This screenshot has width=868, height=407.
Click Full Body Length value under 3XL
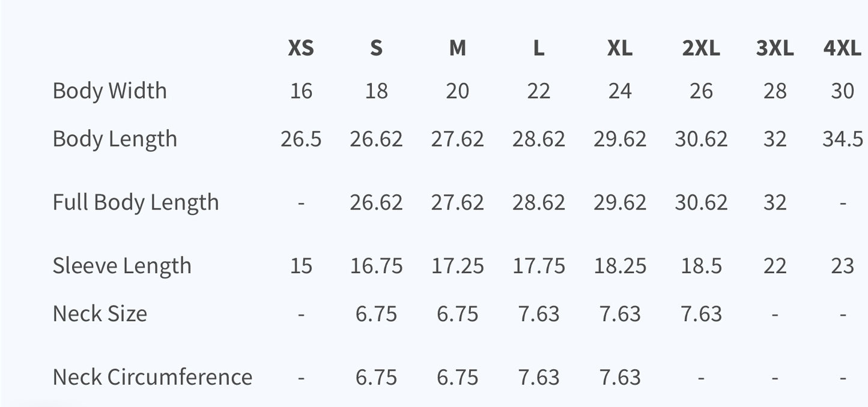tap(775, 202)
